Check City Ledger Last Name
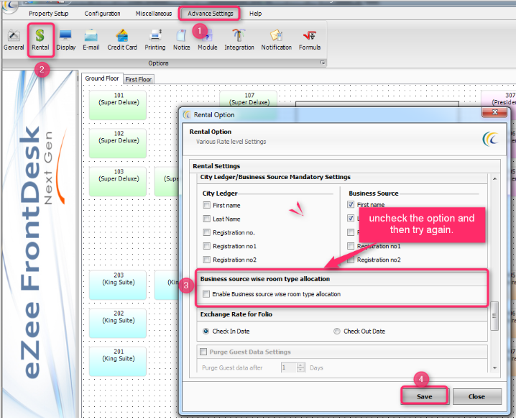516x420 pixels. click(207, 219)
